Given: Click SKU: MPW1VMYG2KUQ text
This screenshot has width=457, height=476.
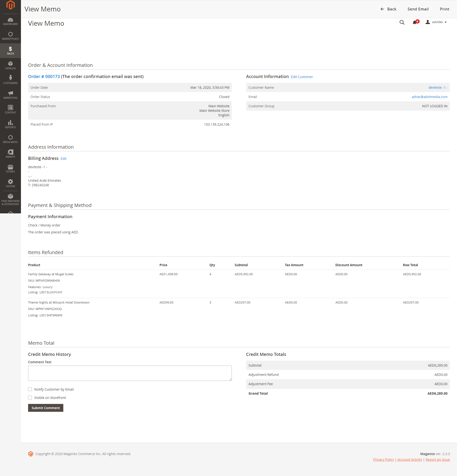Looking at the screenshot, I should pyautogui.click(x=45, y=309).
